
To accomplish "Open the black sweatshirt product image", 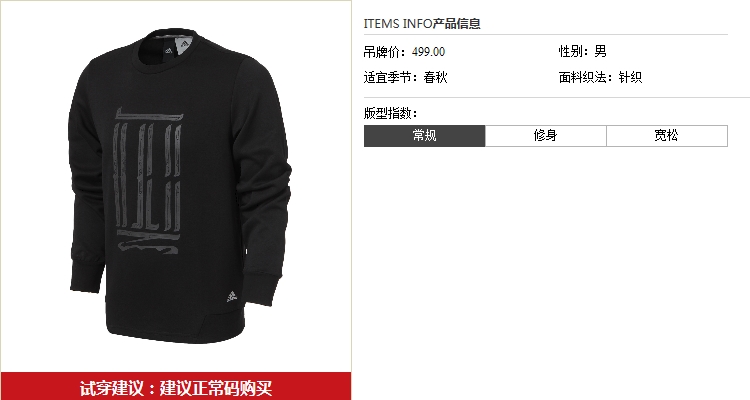I will pos(180,186).
